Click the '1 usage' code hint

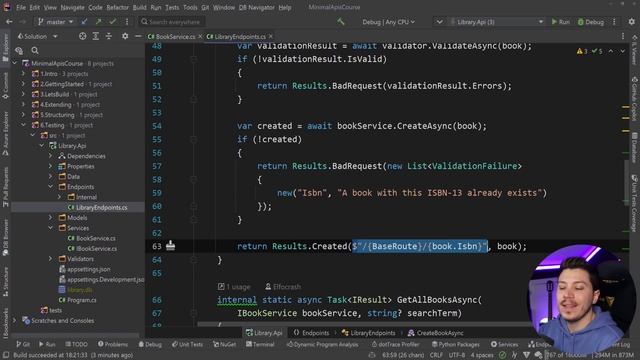(234, 287)
